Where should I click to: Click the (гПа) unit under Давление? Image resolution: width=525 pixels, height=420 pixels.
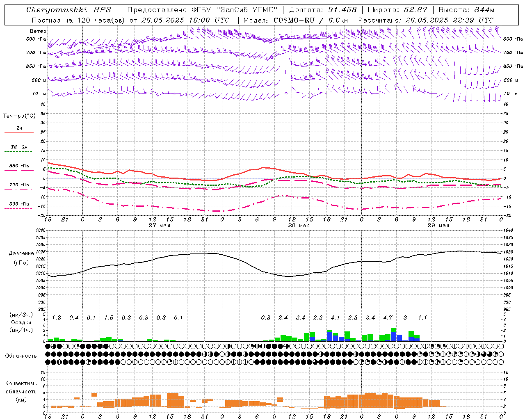21,263
